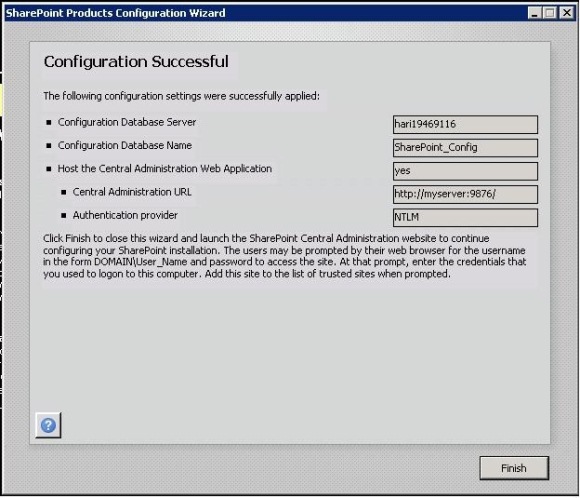The height and width of the screenshot is (498, 580).
Task: Click the SharePoint Products Configuration Wizard title
Action: pos(115,13)
